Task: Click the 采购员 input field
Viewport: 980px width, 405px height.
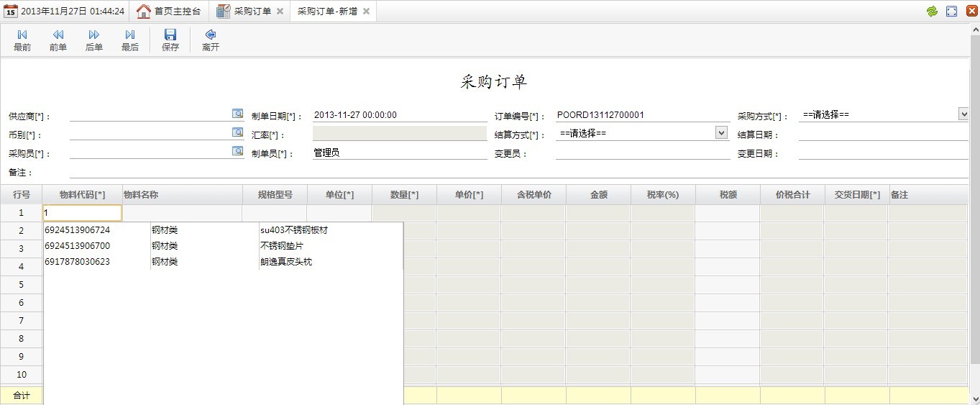Action: tap(150, 152)
